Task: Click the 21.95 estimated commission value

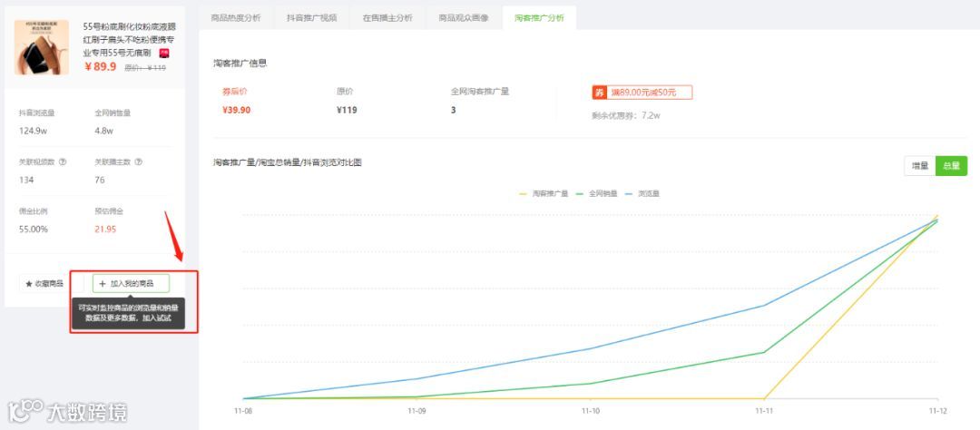Action: 105,230
